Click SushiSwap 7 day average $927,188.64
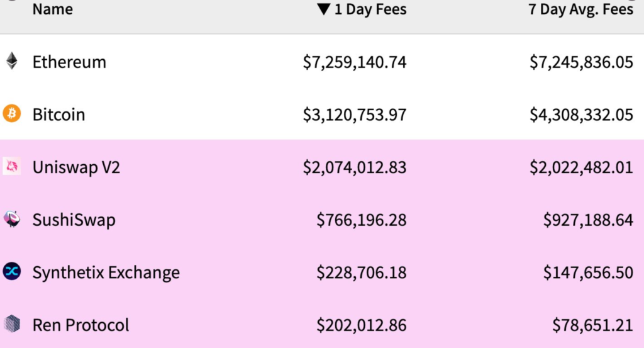 tap(588, 220)
